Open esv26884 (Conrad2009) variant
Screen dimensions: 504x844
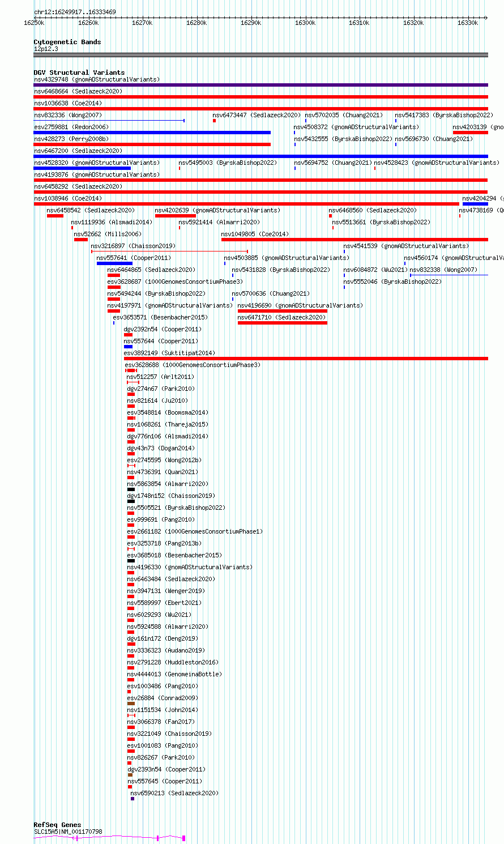(163, 698)
